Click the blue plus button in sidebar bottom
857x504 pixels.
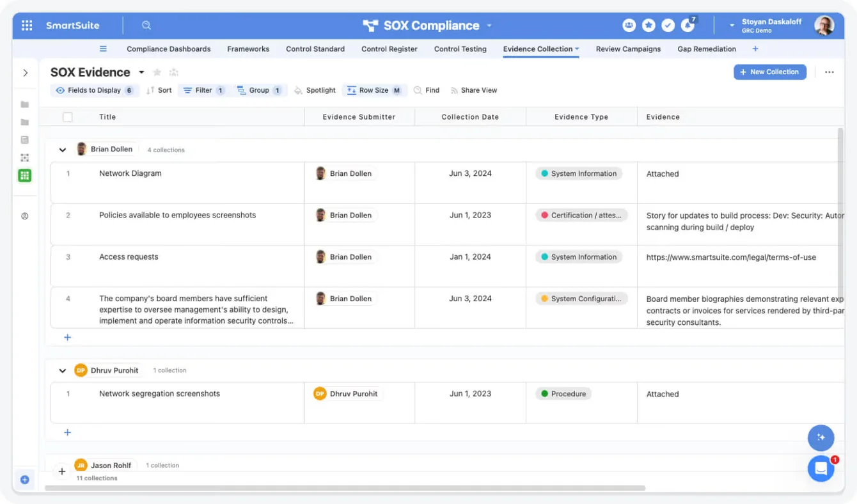click(x=25, y=480)
